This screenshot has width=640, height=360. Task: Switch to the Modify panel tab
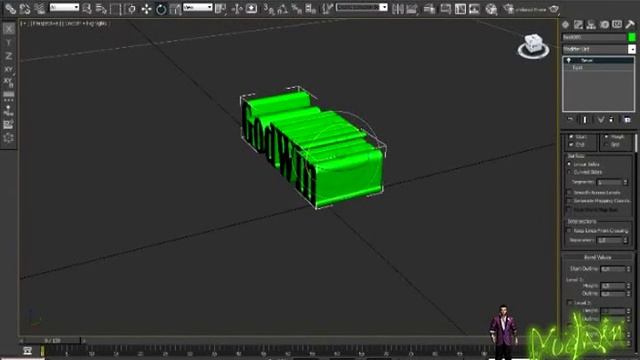pyautogui.click(x=578, y=24)
